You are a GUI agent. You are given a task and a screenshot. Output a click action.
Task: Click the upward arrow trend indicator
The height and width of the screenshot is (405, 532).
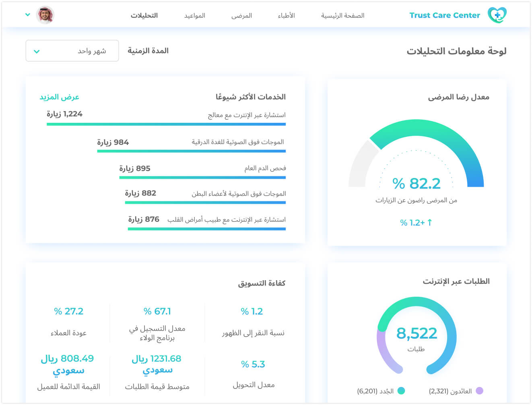(429, 222)
